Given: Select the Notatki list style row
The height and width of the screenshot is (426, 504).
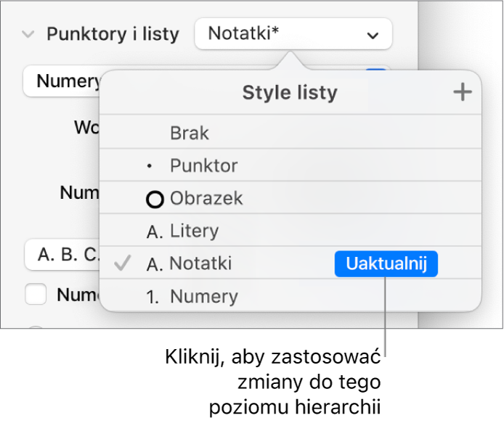Looking at the screenshot, I should pyautogui.click(x=290, y=263).
